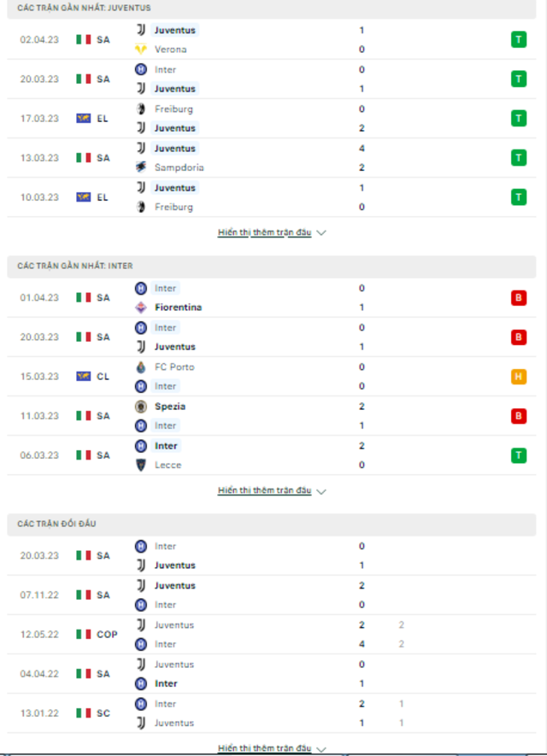Click the Italy flag on 06.03.23 row

click(x=84, y=455)
